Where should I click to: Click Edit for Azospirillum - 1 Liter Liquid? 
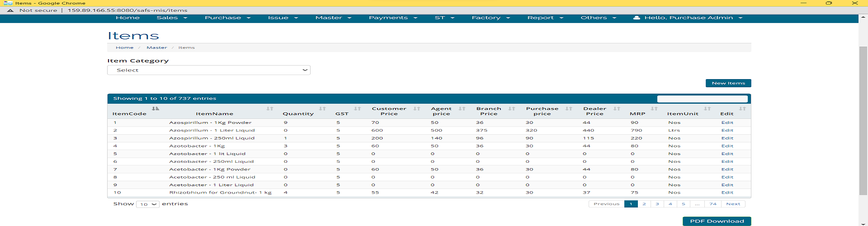point(727,130)
